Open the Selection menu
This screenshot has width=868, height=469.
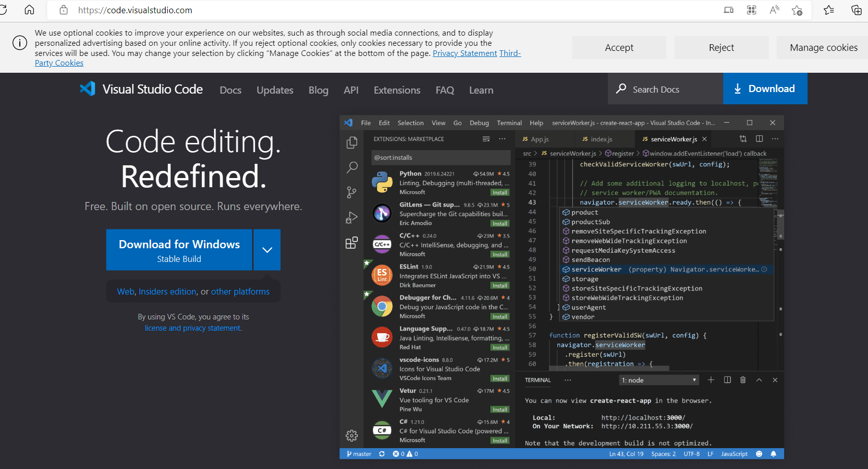tap(411, 123)
